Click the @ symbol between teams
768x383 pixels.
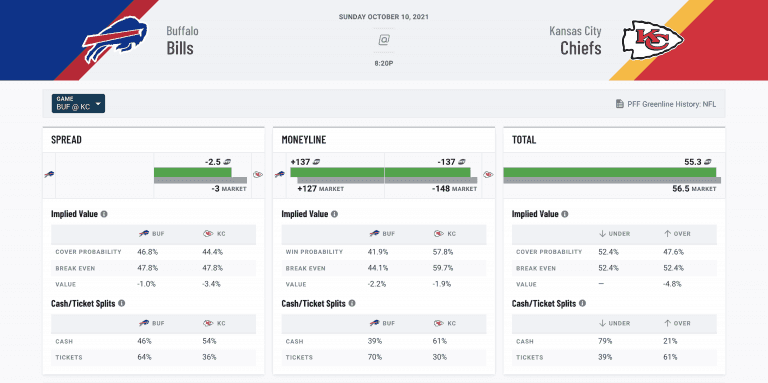tap(384, 40)
